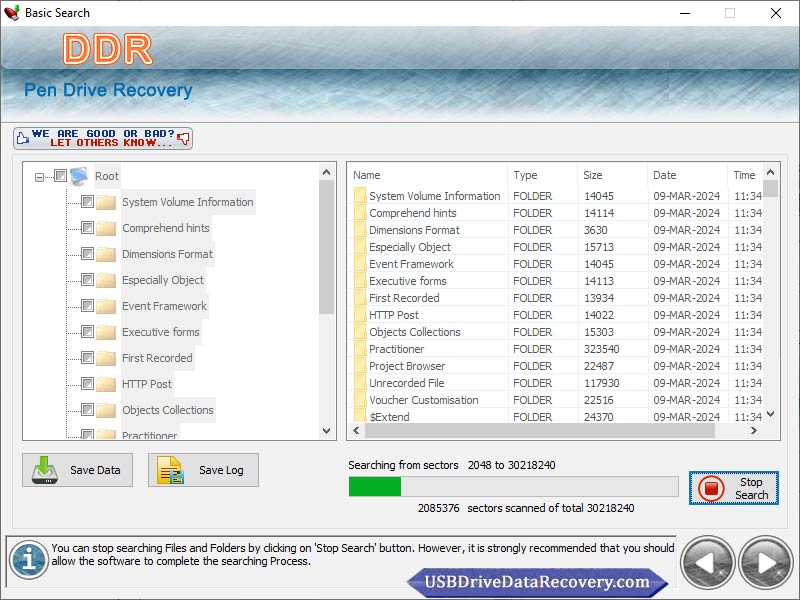Screen dimensions: 800x600
Task: Check the Dimensions Format checkbox
Action: (87, 254)
